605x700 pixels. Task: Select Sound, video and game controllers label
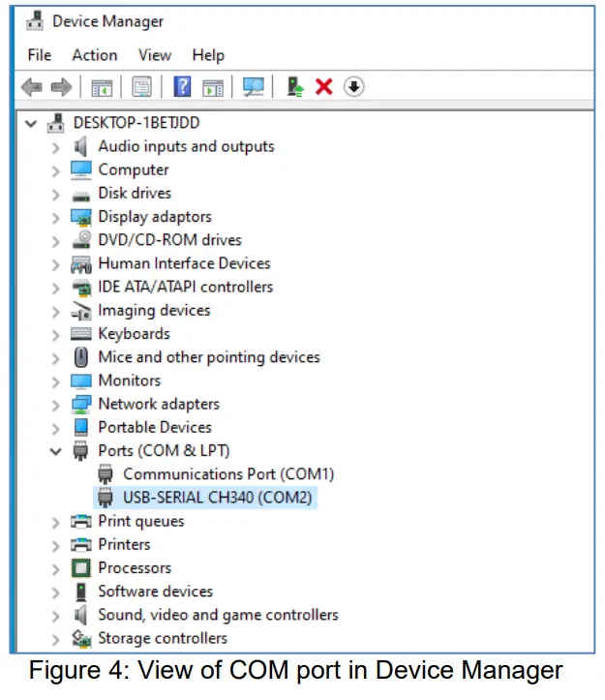point(219,615)
